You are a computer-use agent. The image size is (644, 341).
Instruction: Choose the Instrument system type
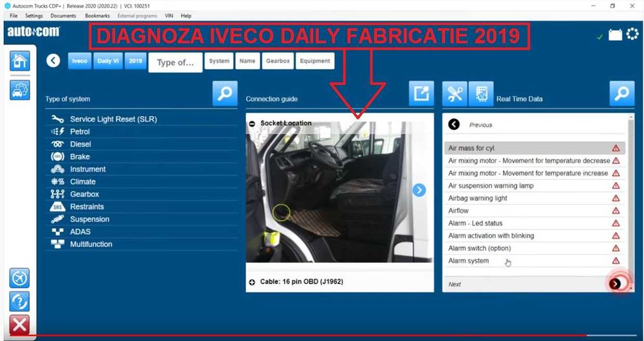tap(142, 169)
